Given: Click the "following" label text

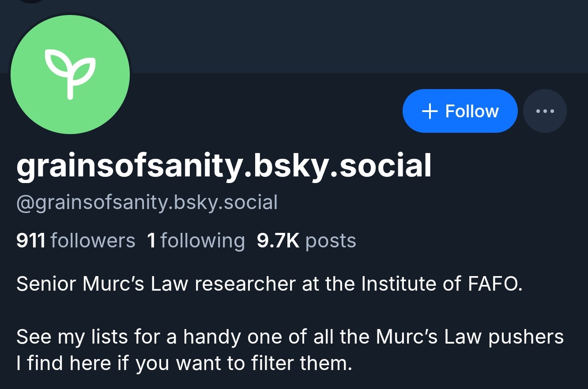Looking at the screenshot, I should [x=203, y=241].
